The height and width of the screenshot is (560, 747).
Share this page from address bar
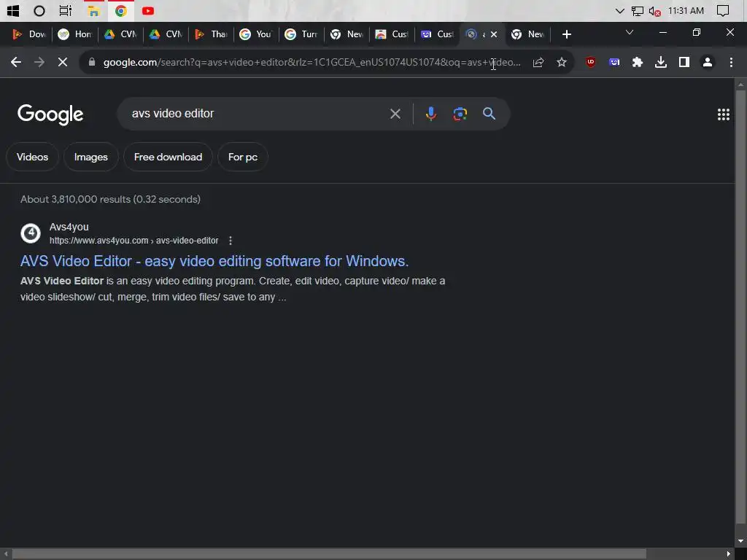tap(538, 62)
